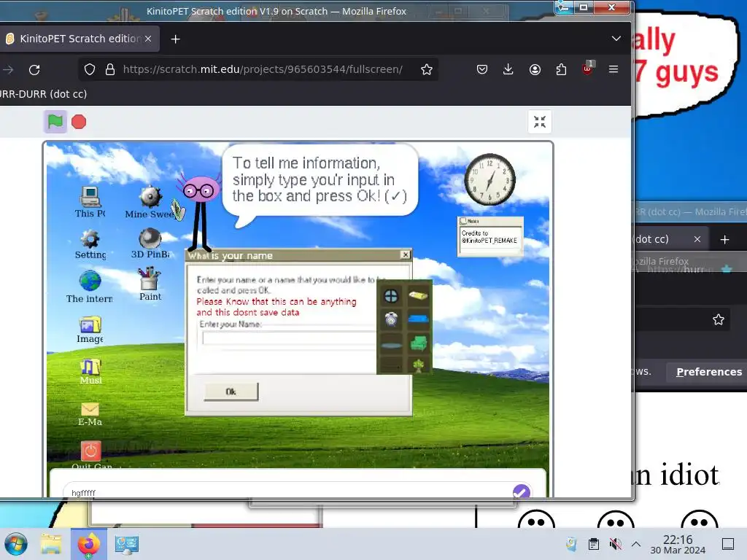Select the potted plant furniture item
Image resolution: width=747 pixels, height=560 pixels.
click(x=418, y=366)
